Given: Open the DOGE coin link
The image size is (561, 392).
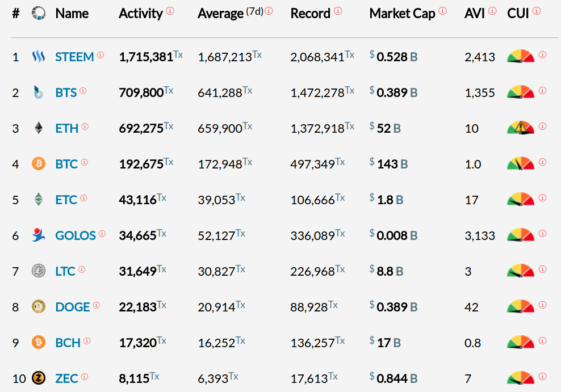Looking at the screenshot, I should 72,307.
